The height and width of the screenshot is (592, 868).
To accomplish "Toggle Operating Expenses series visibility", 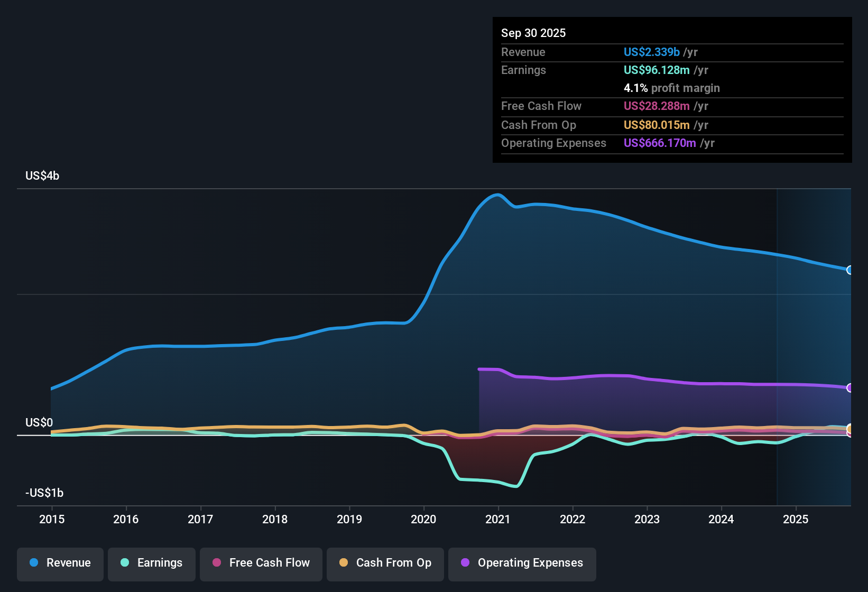I will click(x=522, y=563).
